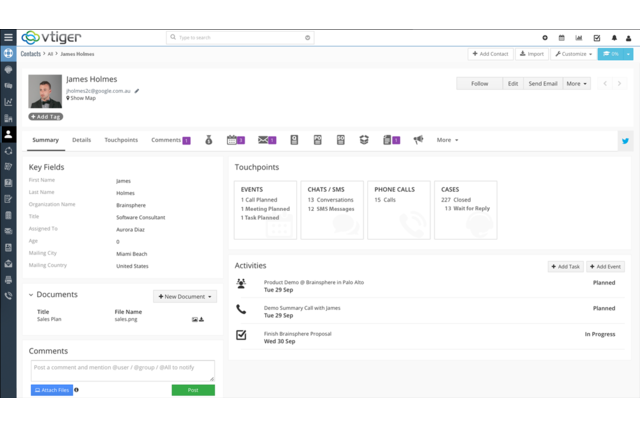Click the Send Email button

point(543,84)
